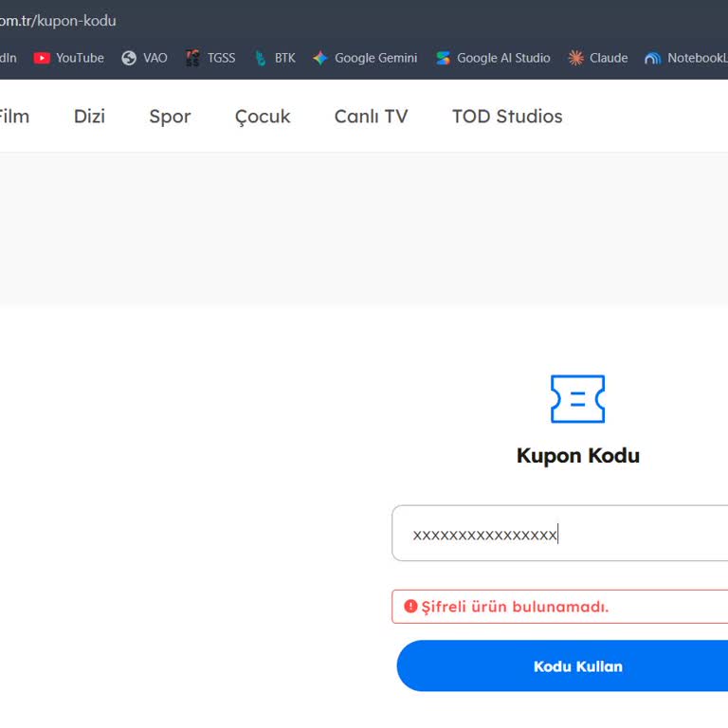Open the TOD Studios menu
The height and width of the screenshot is (728, 728).
(507, 116)
